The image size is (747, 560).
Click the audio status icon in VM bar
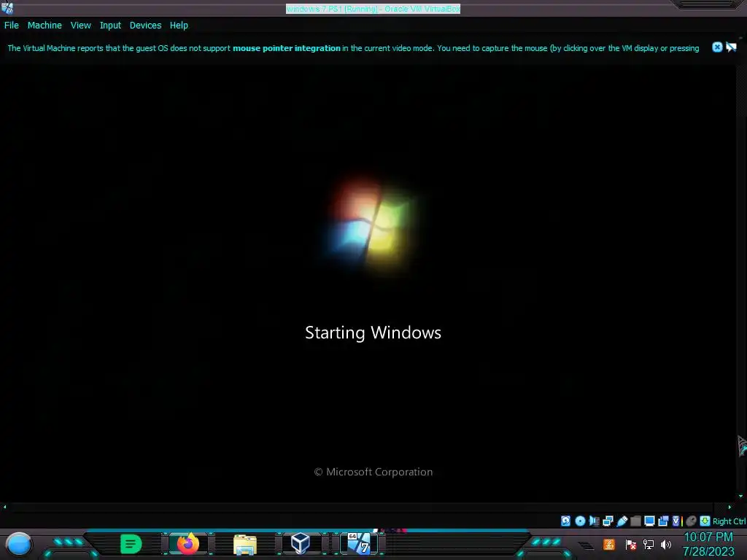pyautogui.click(x=594, y=521)
